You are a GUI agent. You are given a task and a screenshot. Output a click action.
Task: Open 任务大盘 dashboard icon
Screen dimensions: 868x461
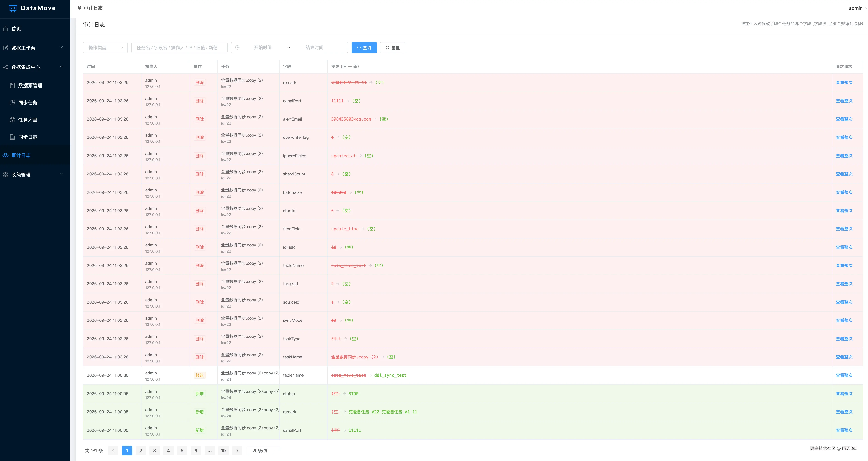(x=12, y=120)
